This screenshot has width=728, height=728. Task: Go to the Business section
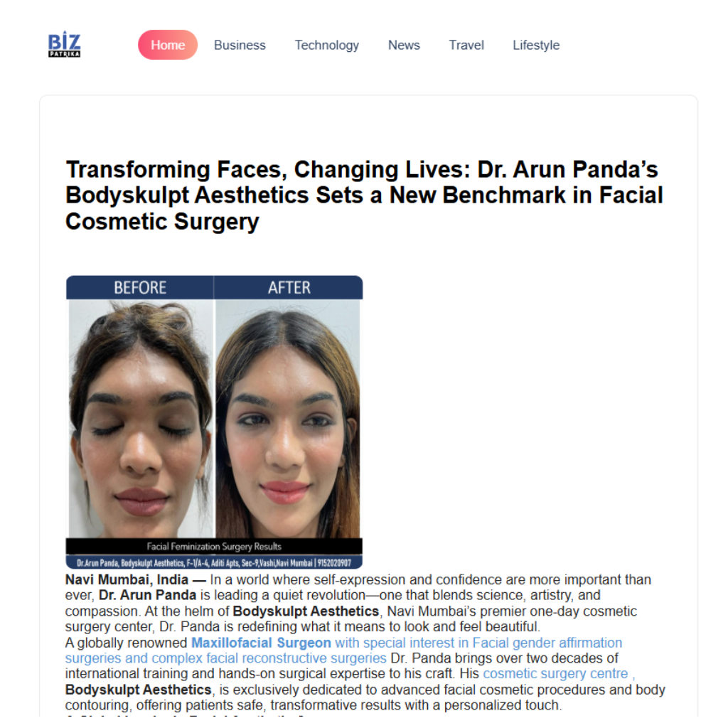(240, 45)
